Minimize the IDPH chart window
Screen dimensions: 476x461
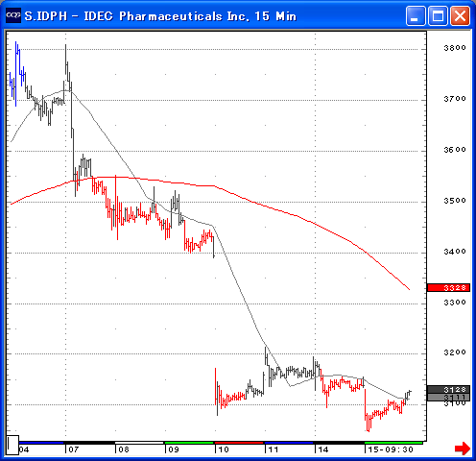click(x=416, y=15)
